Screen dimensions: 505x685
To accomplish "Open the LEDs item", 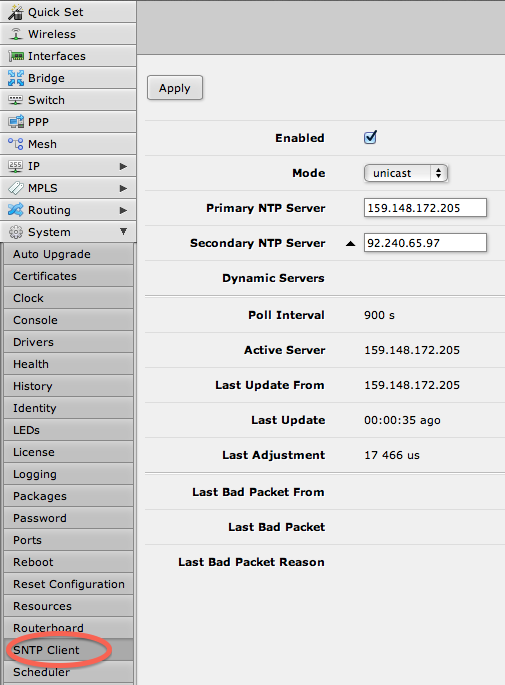I will (68, 430).
